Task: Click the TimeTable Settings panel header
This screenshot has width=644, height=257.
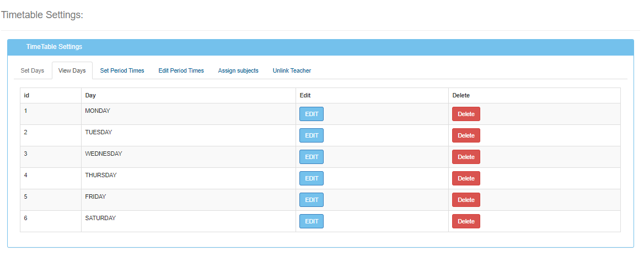Action: (54, 47)
